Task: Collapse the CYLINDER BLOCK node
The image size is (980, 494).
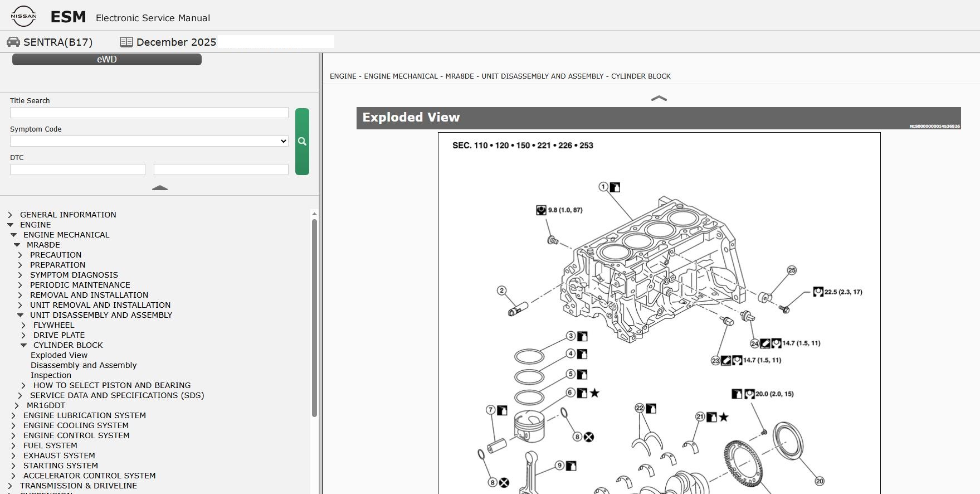Action: [x=23, y=345]
